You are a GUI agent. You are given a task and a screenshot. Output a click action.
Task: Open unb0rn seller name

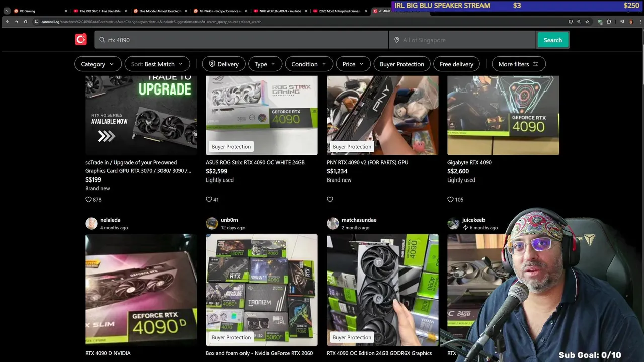click(x=229, y=220)
